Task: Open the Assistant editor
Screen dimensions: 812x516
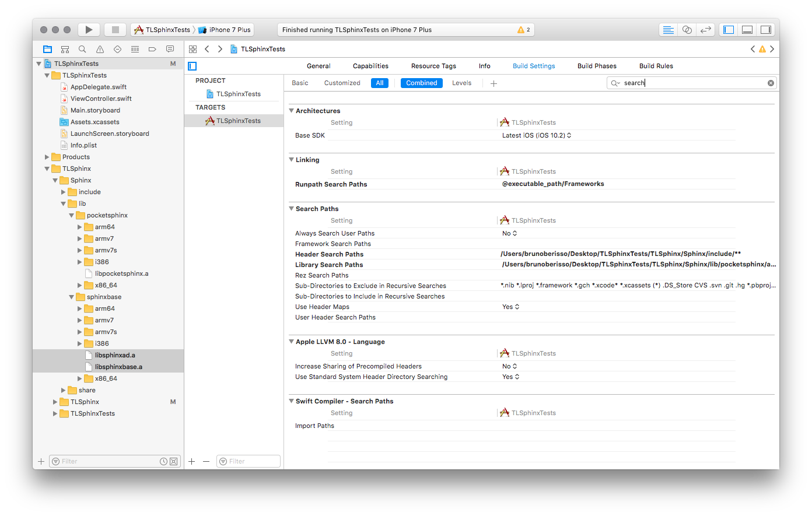Action: click(x=687, y=29)
